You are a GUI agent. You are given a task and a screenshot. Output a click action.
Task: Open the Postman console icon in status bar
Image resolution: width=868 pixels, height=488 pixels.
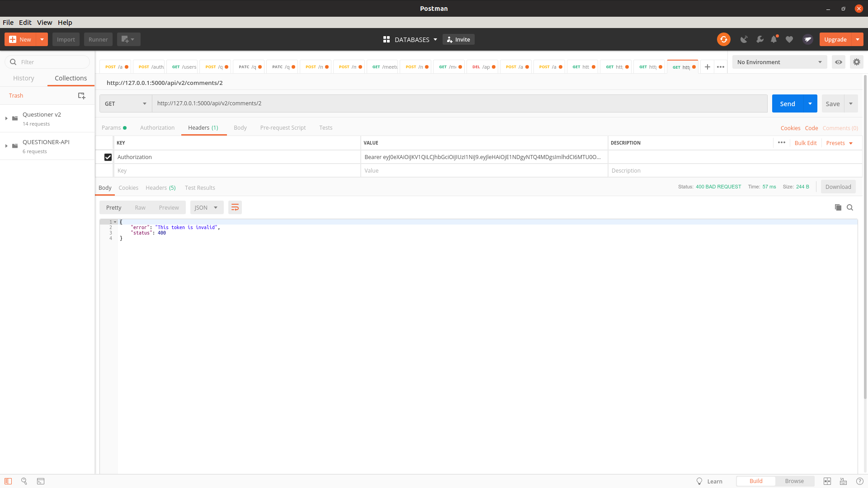[x=41, y=481]
